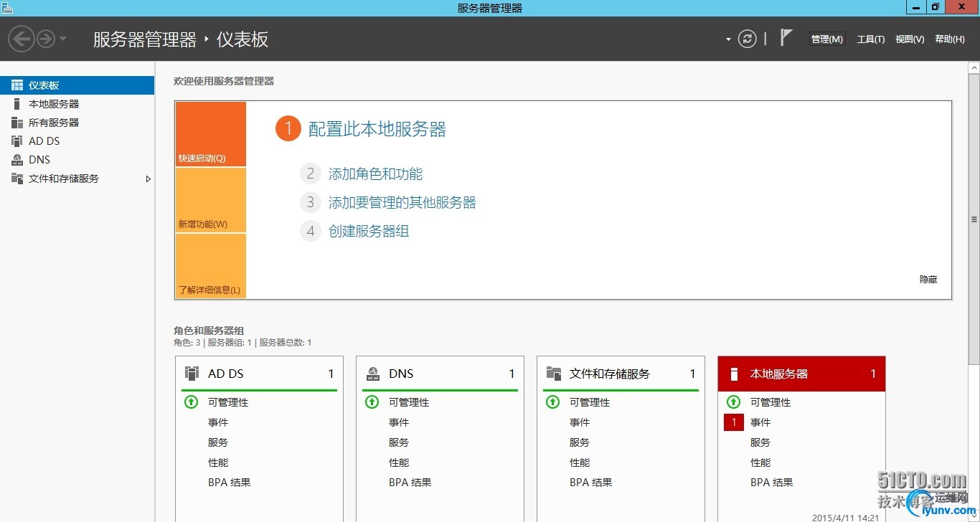Image resolution: width=980 pixels, height=522 pixels.
Task: Click green 可管理性 icon in AD DS tile
Action: pyautogui.click(x=191, y=402)
